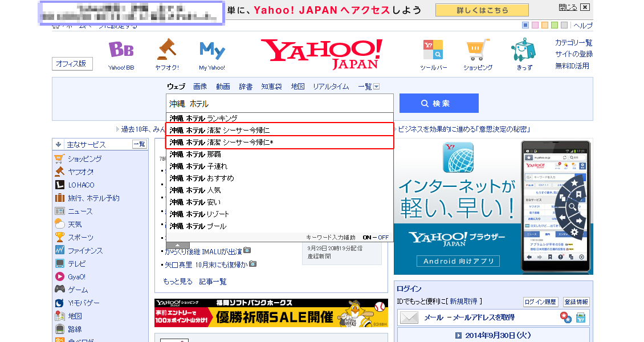Switch to the 地図 search tab

coord(297,87)
